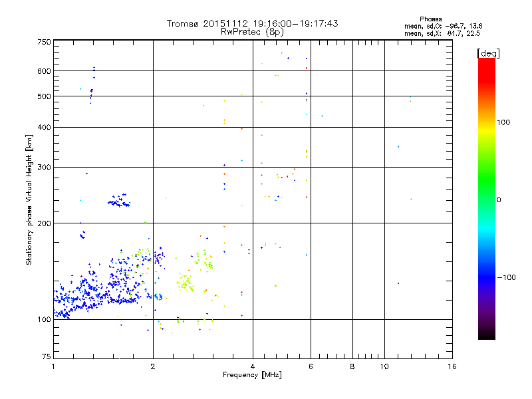Click the '[deg]' unit label above colorbar
Screen dimensions: 532x399
point(488,53)
